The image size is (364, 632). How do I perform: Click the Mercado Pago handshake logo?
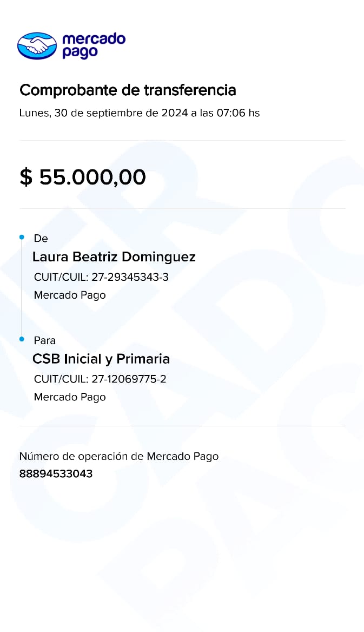[37, 46]
